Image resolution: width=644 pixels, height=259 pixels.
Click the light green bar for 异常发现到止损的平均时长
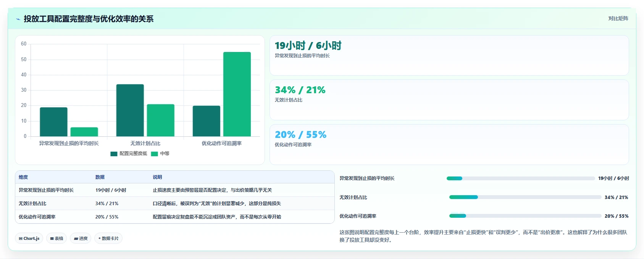(84, 132)
